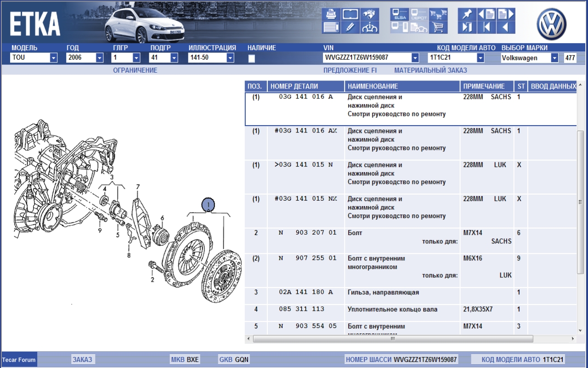The image size is (588, 368).
Task: Click the pushpin bookmark icon
Action: tap(467, 14)
